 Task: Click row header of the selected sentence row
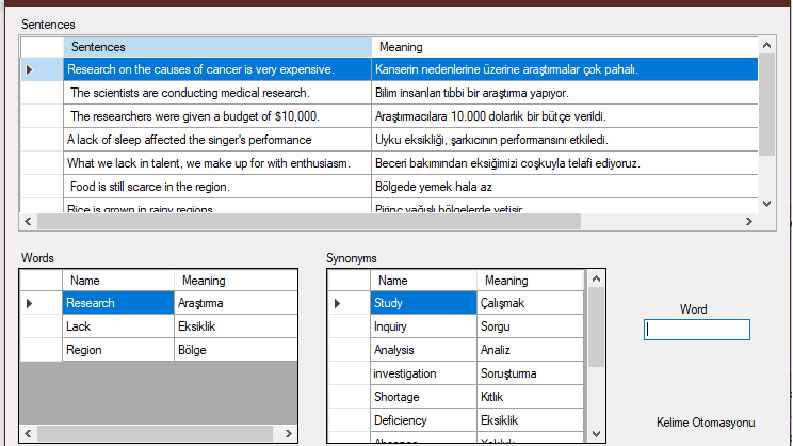click(x=41, y=69)
